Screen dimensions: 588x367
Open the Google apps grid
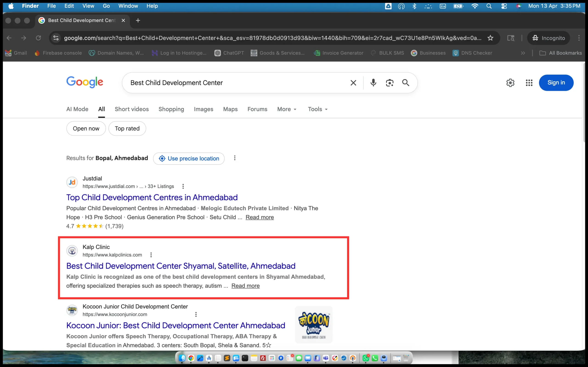pyautogui.click(x=529, y=83)
